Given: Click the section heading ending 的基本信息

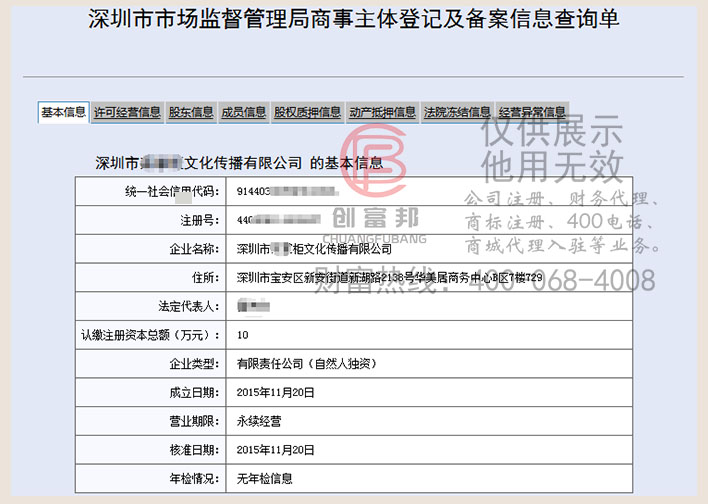Looking at the screenshot, I should (x=239, y=163).
